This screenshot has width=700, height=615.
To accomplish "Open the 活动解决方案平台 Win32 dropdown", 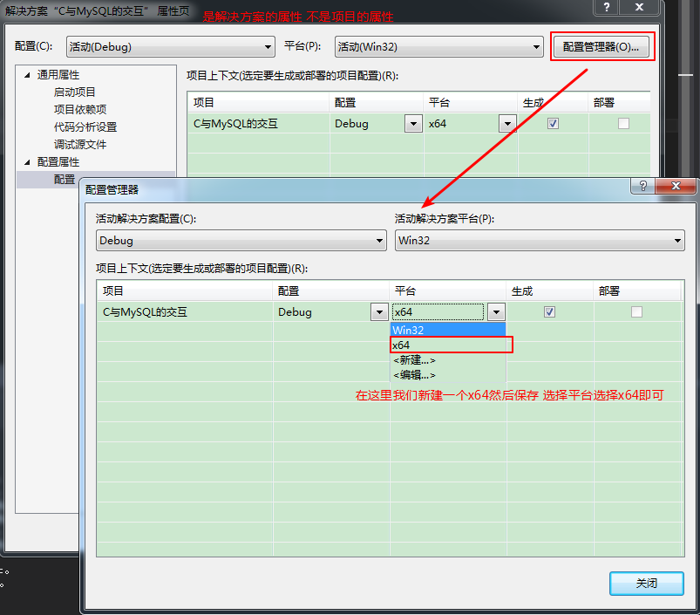I will point(539,241).
